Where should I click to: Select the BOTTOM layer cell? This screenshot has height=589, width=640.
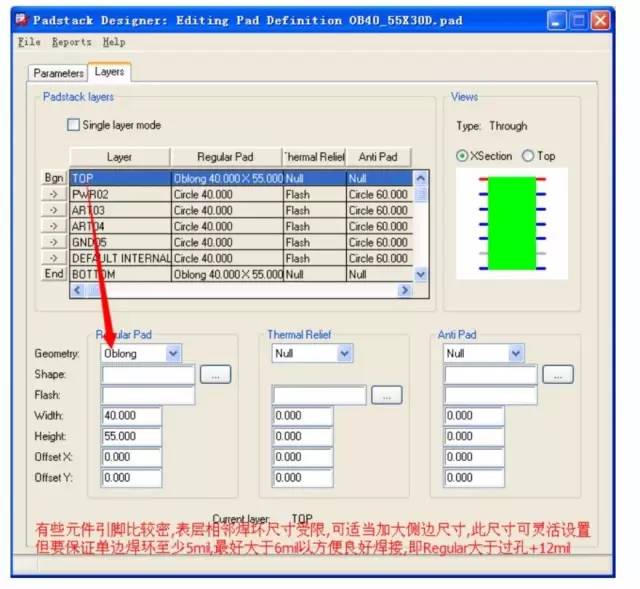pos(120,274)
